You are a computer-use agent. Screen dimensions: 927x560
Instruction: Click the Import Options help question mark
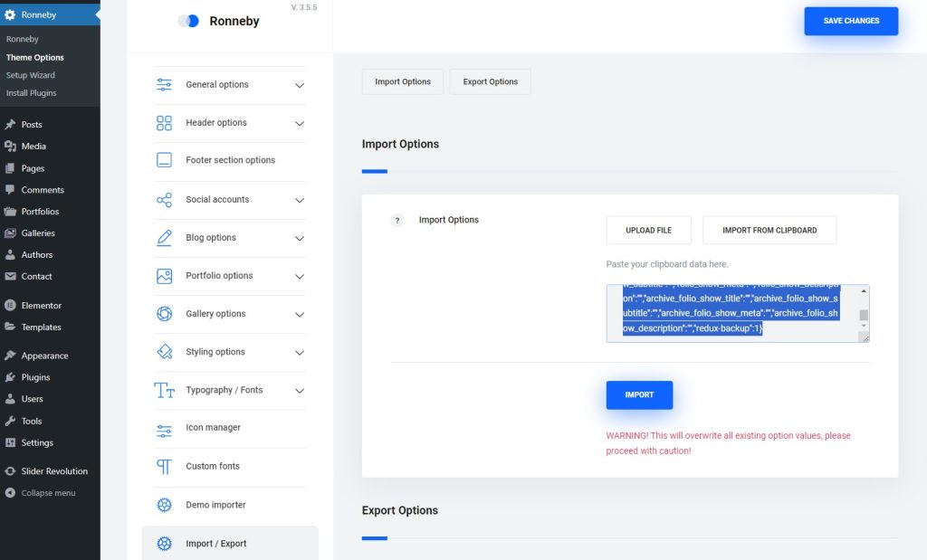397,219
